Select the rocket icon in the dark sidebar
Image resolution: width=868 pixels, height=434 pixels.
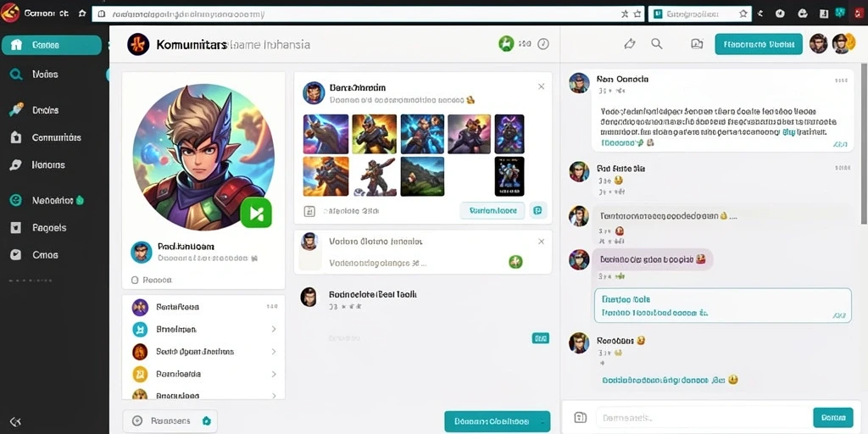point(16,109)
